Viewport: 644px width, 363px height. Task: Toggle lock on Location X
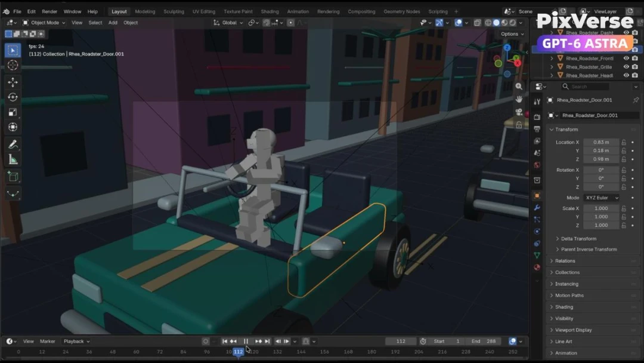click(x=624, y=142)
